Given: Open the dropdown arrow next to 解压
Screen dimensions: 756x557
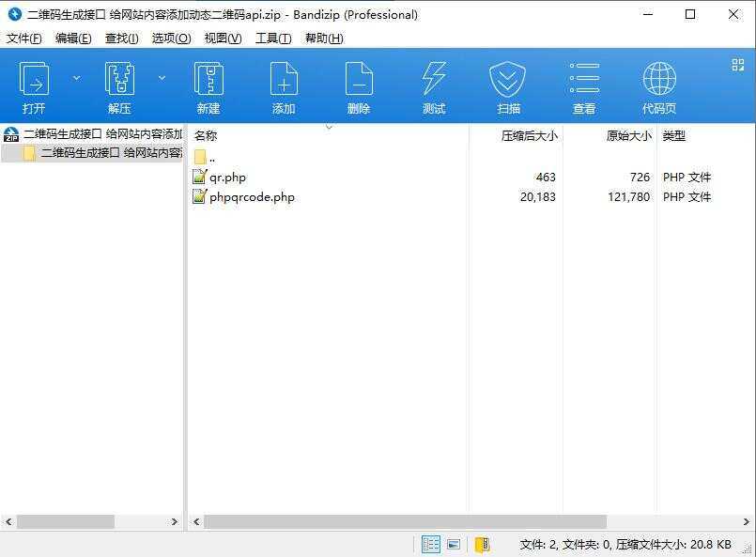Looking at the screenshot, I should pyautogui.click(x=162, y=78).
